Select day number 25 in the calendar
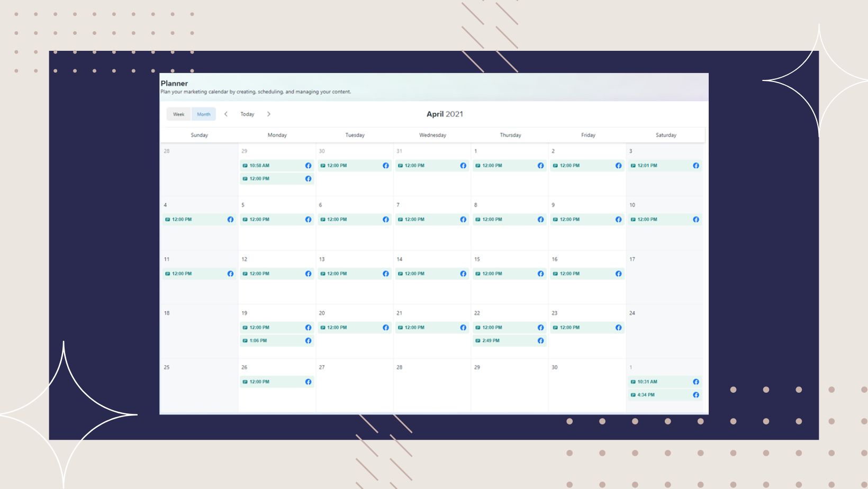Image resolution: width=868 pixels, height=489 pixels. point(167,367)
